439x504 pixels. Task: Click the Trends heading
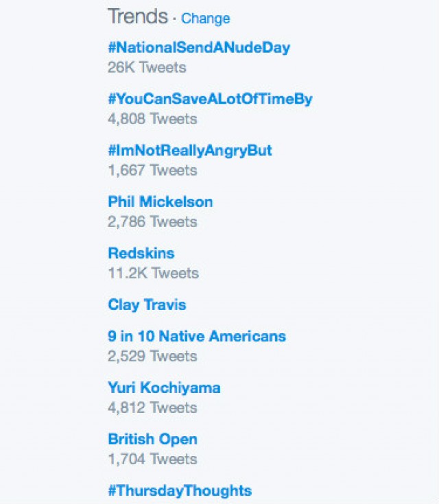click(x=137, y=16)
